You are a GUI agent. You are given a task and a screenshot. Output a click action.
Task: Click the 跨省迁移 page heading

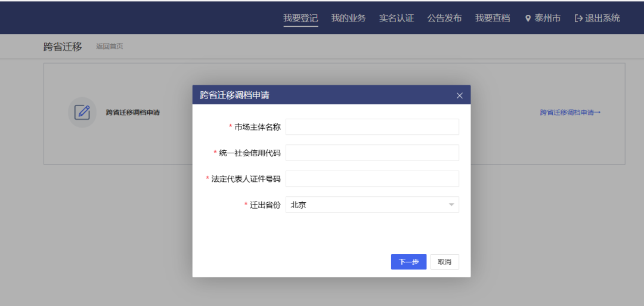click(x=63, y=47)
